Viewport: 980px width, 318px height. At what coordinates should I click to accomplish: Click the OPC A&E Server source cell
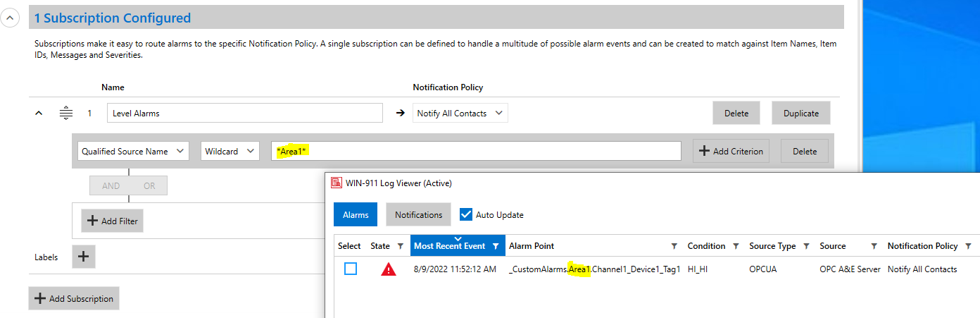coord(850,269)
